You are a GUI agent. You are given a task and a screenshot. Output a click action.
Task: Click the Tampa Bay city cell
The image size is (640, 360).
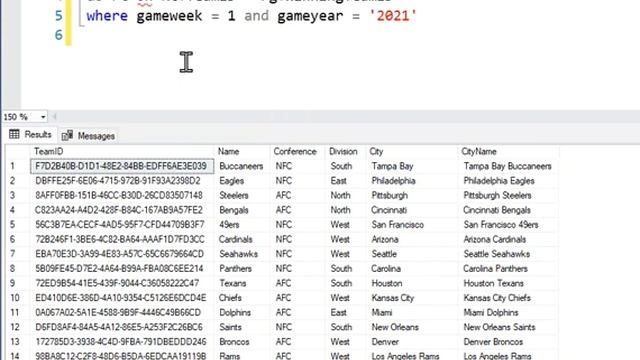click(412, 166)
